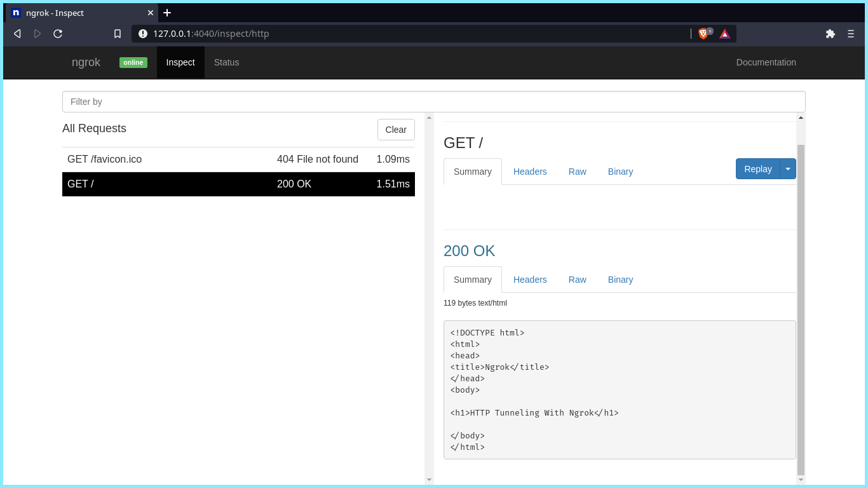Open the response Headers tab
This screenshot has width=868, height=488.
click(x=530, y=280)
